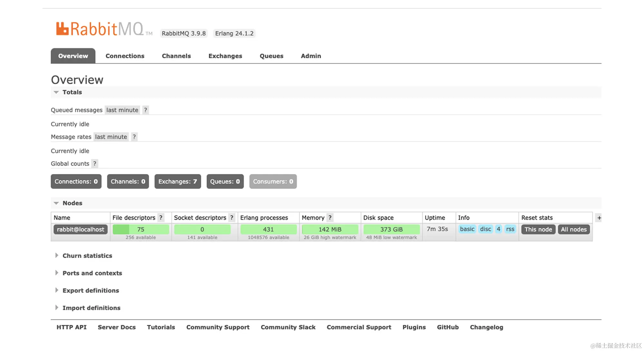Viewport: 644px width, 351px height.
Task: Click Socket descriptors help question mark
Action: (232, 218)
